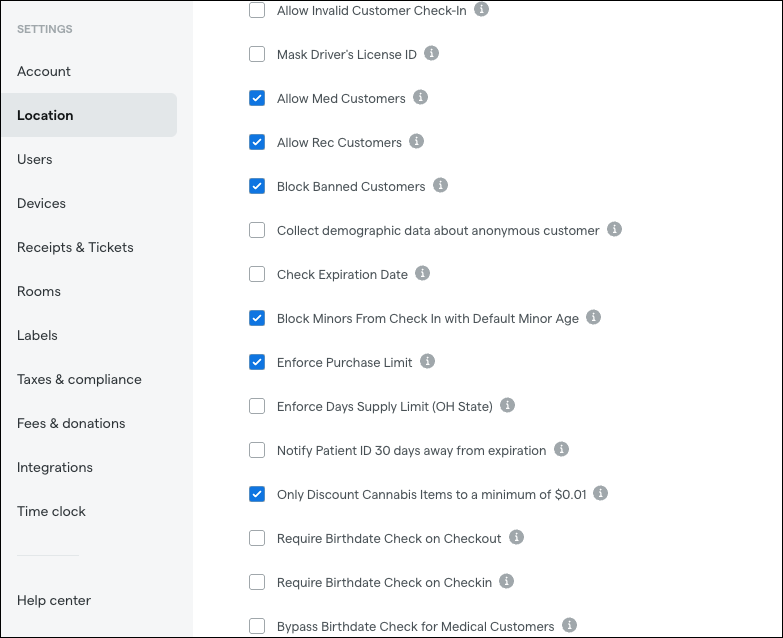Enable Allow Invalid Customer Check-In checkbox

pyautogui.click(x=257, y=10)
